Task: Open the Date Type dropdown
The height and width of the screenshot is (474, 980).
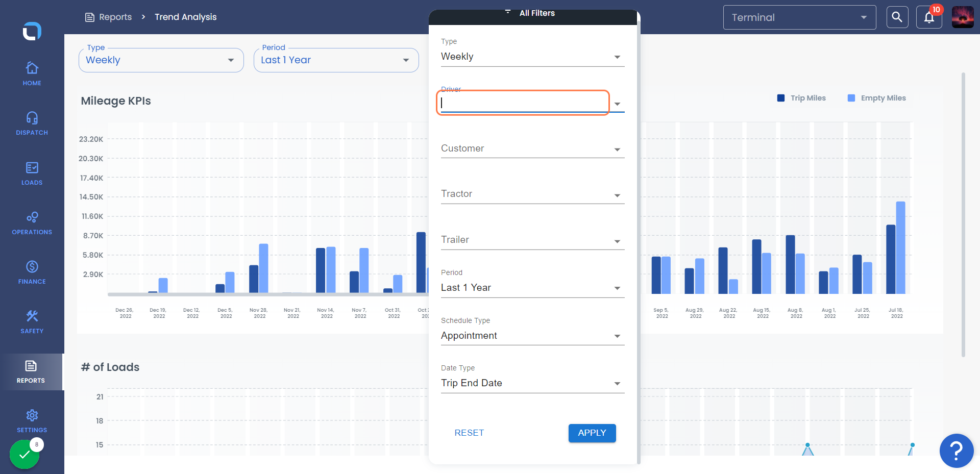Action: click(x=532, y=383)
